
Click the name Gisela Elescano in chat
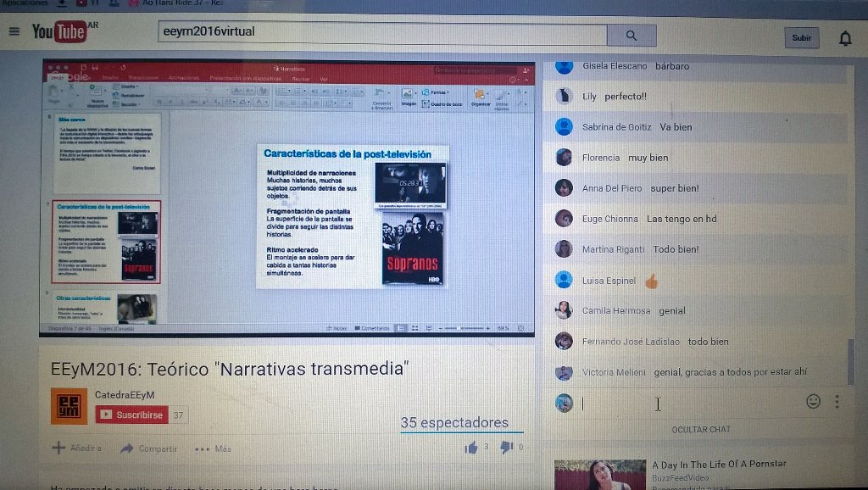[615, 66]
